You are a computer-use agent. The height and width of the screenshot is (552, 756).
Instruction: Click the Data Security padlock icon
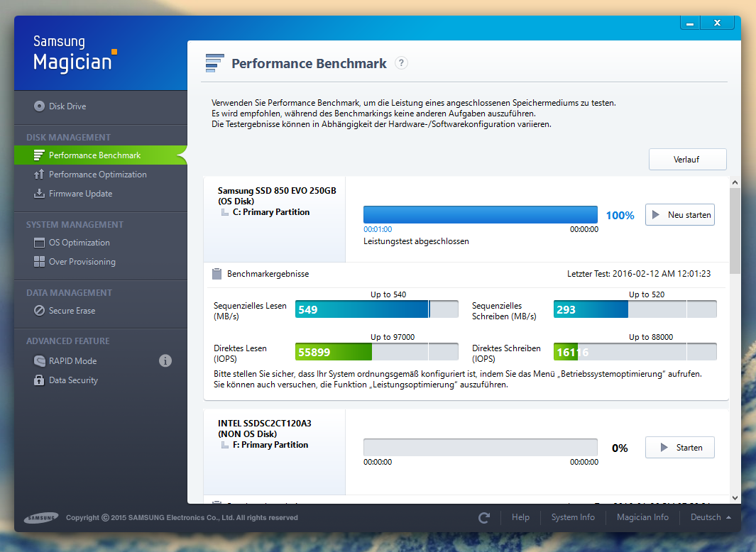39,380
